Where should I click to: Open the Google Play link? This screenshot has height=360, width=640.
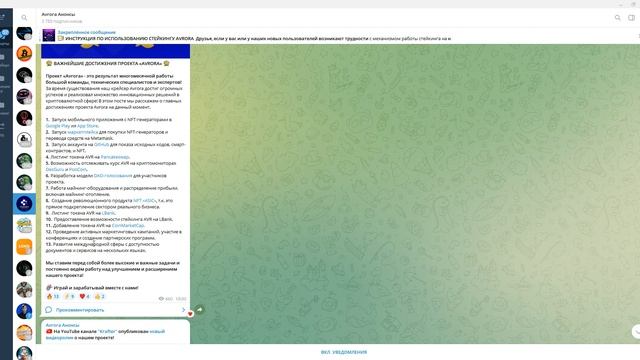pos(58,126)
